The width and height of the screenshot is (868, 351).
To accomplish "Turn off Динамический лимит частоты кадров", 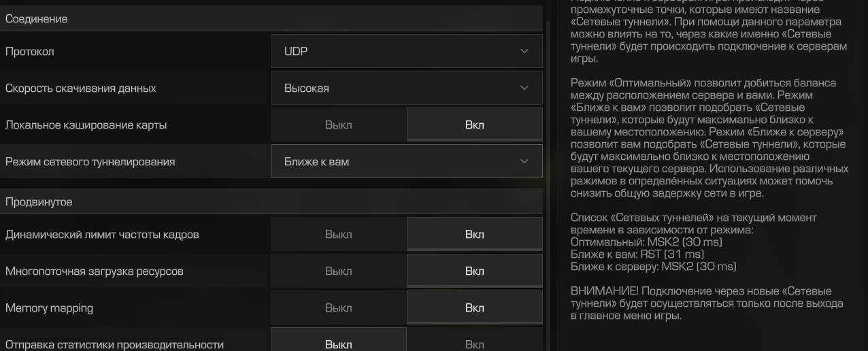I will [339, 235].
